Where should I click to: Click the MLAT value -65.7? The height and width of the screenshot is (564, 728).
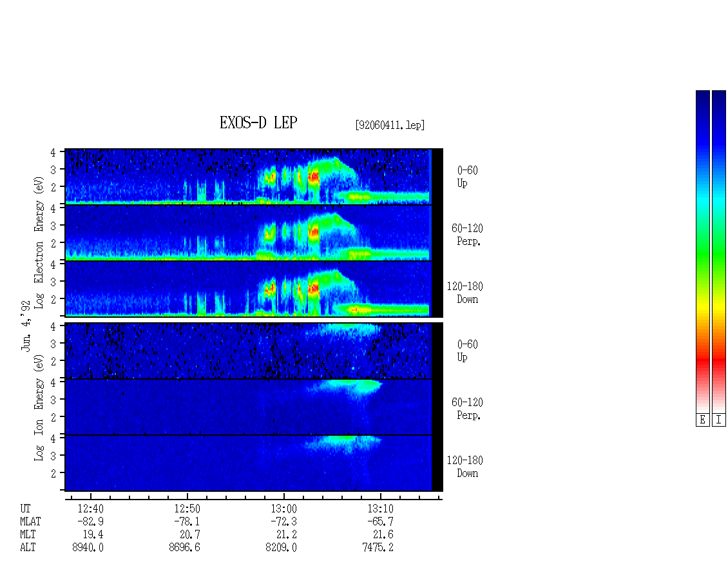(x=380, y=521)
